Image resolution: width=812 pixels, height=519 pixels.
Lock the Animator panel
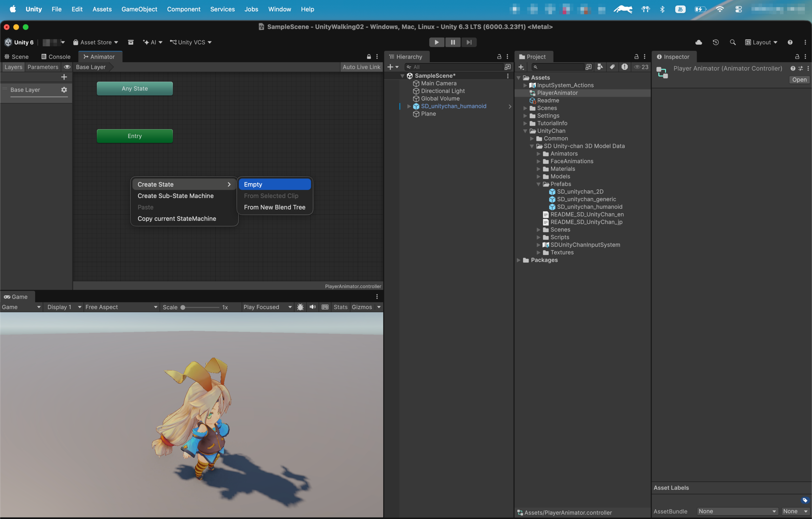pos(369,57)
